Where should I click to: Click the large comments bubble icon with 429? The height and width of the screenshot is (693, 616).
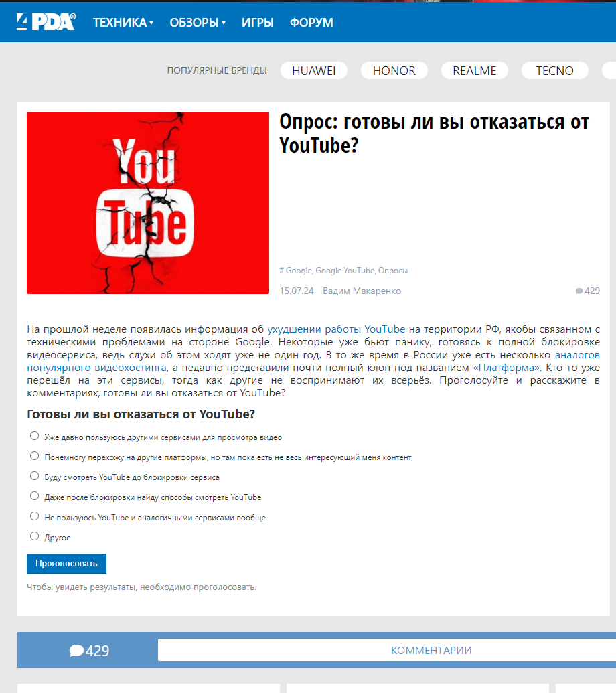click(76, 651)
